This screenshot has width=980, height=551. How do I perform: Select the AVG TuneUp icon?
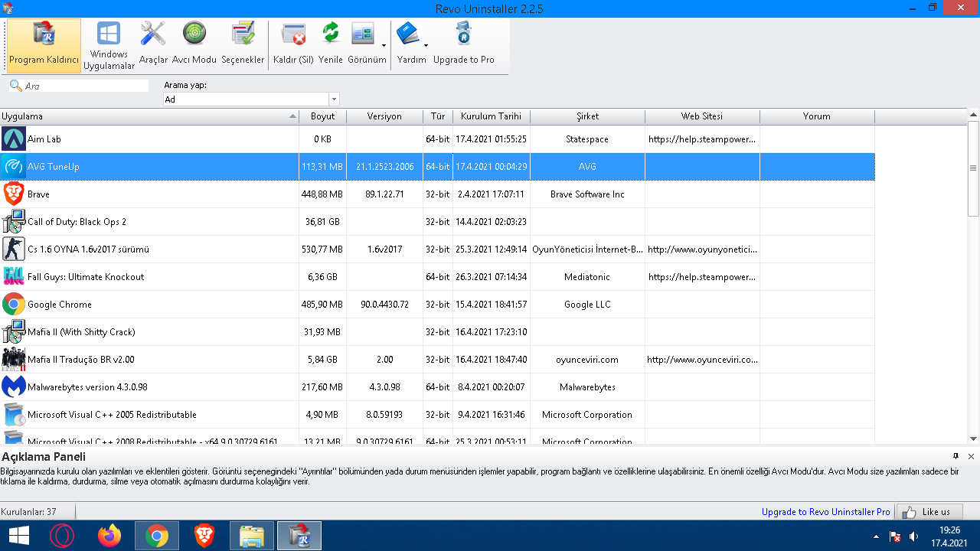[x=14, y=167]
